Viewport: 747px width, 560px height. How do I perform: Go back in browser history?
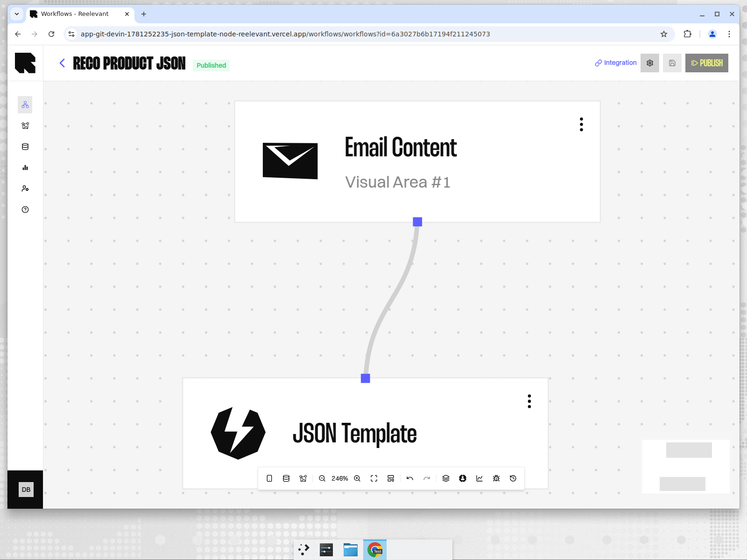point(18,34)
